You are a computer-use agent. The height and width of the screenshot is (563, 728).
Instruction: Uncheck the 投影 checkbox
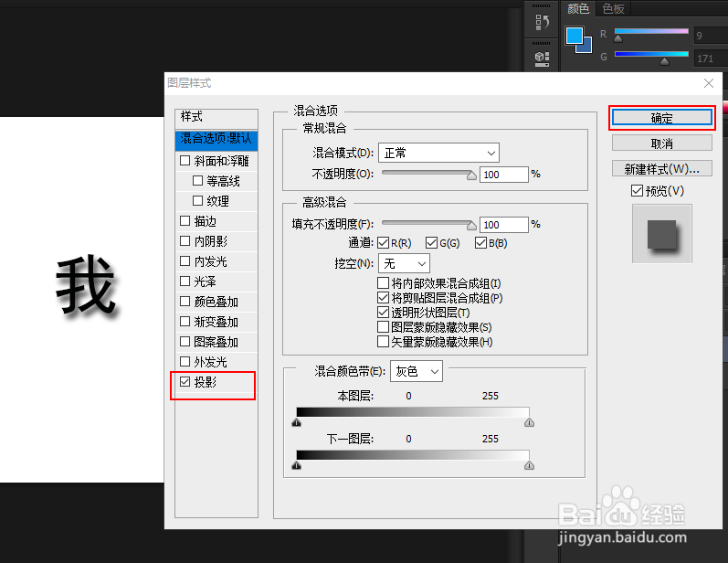pyautogui.click(x=185, y=382)
